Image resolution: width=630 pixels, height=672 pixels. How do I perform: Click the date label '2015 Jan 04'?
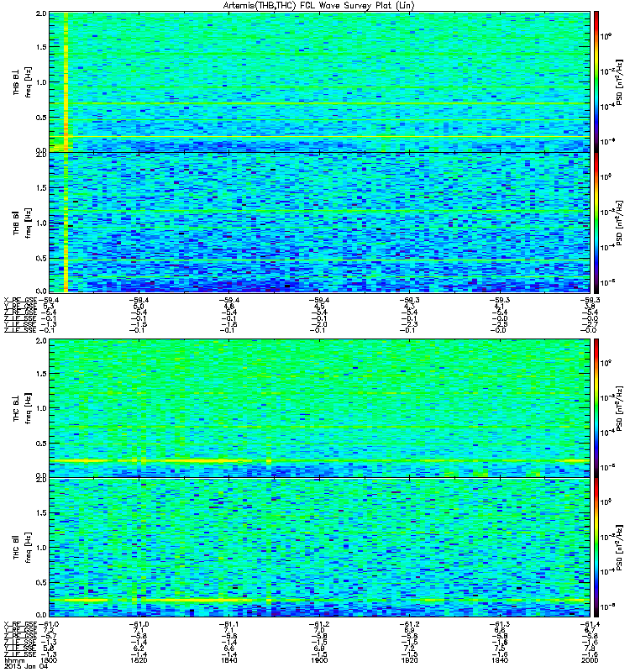tap(26, 666)
